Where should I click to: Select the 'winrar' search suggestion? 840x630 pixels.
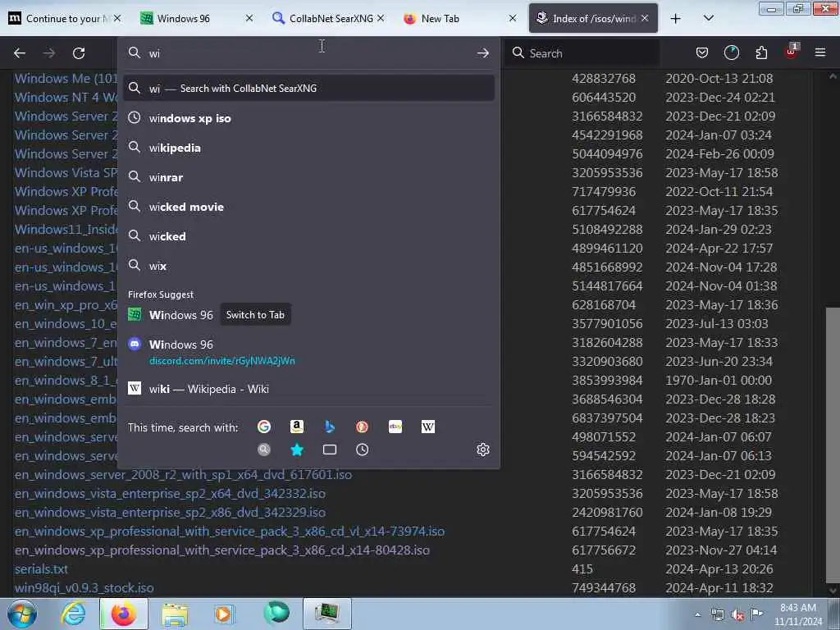[308, 177]
